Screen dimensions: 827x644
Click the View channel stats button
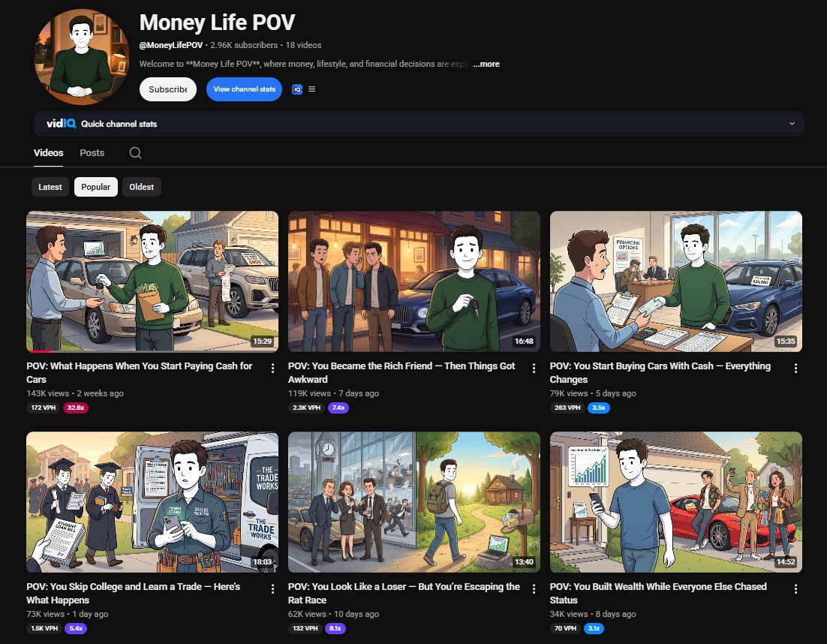click(x=244, y=89)
